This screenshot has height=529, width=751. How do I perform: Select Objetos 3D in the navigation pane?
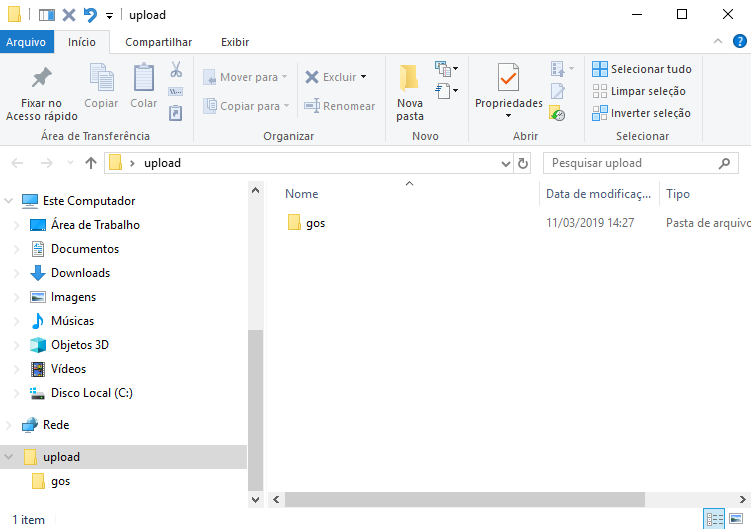[x=80, y=345]
